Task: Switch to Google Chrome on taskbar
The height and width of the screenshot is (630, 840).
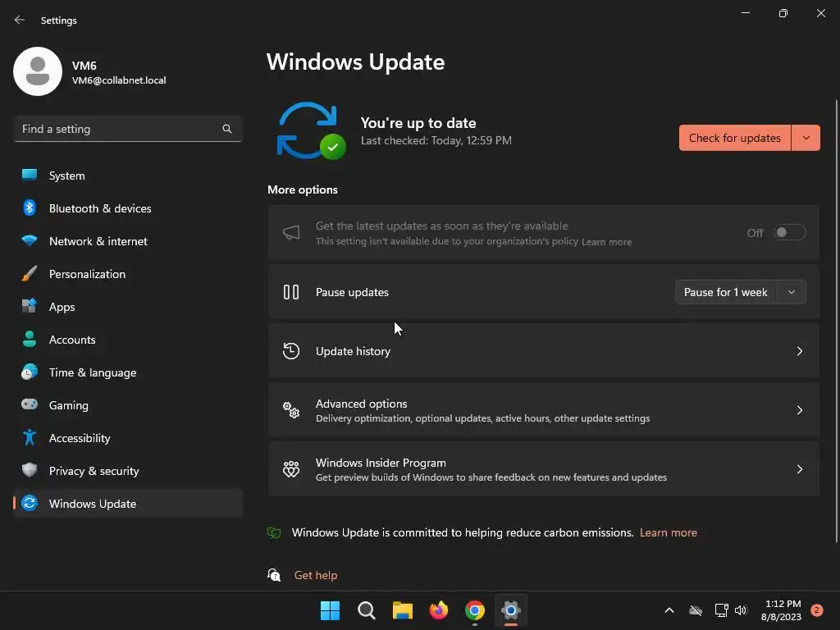Action: [x=475, y=610]
